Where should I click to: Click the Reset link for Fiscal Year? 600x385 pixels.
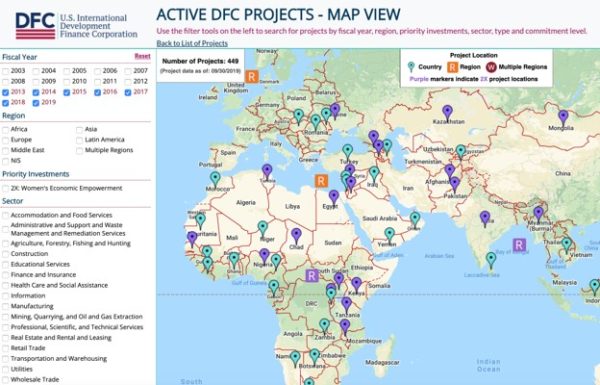(142, 56)
